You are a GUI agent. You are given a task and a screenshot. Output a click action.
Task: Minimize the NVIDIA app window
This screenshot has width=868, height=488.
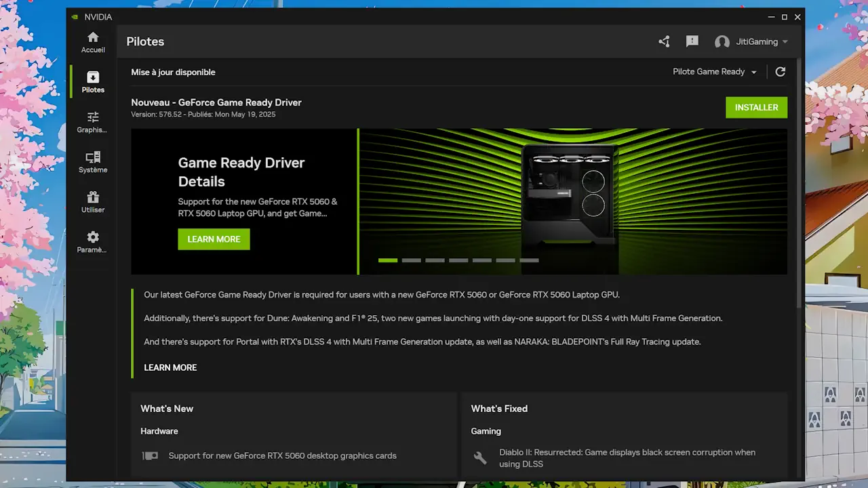(x=772, y=17)
